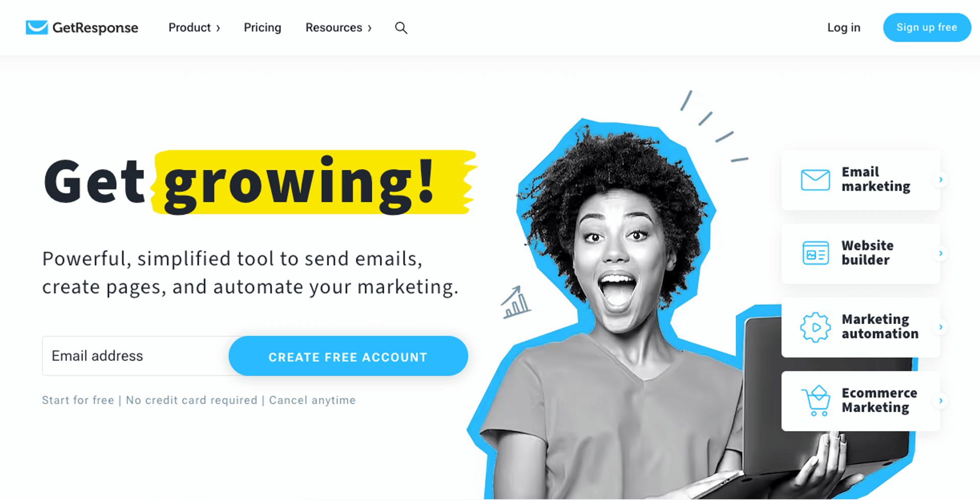The width and height of the screenshot is (980, 500).
Task: Click the arrow on Ecommerce Marketing card
Action: point(940,401)
